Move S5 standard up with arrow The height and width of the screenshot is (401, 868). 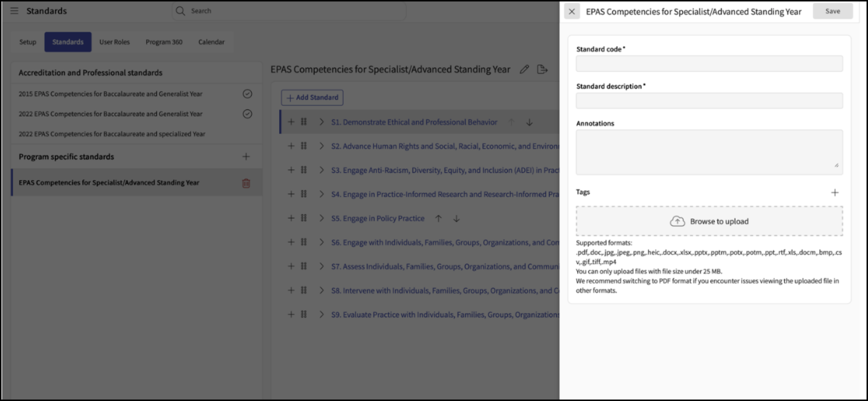(x=438, y=218)
